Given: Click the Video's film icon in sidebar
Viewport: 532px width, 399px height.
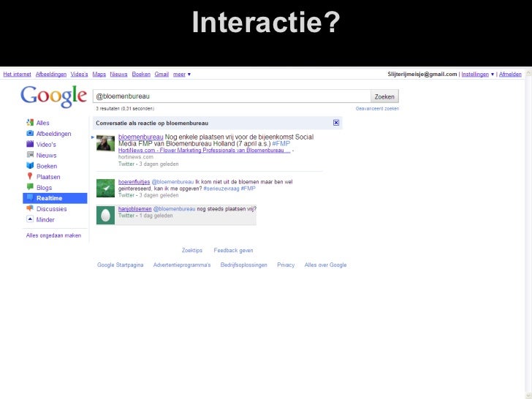Looking at the screenshot, I should coord(30,144).
